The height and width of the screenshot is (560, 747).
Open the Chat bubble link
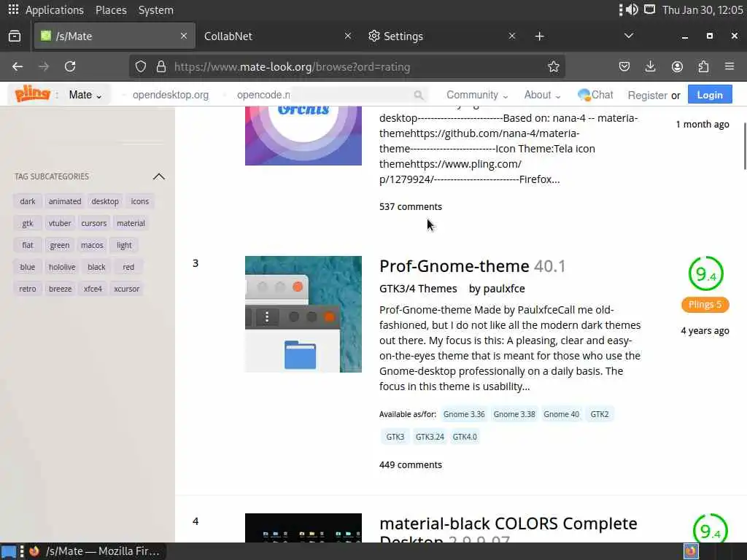click(x=595, y=95)
